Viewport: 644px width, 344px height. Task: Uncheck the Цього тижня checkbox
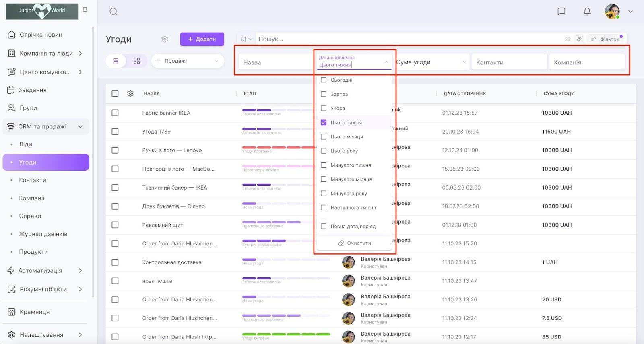click(324, 122)
